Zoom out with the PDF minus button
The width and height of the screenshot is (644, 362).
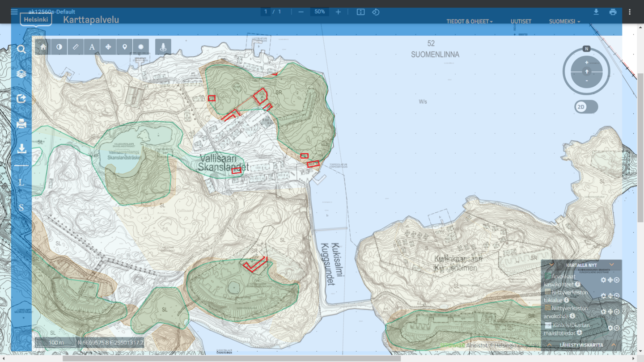click(x=301, y=12)
